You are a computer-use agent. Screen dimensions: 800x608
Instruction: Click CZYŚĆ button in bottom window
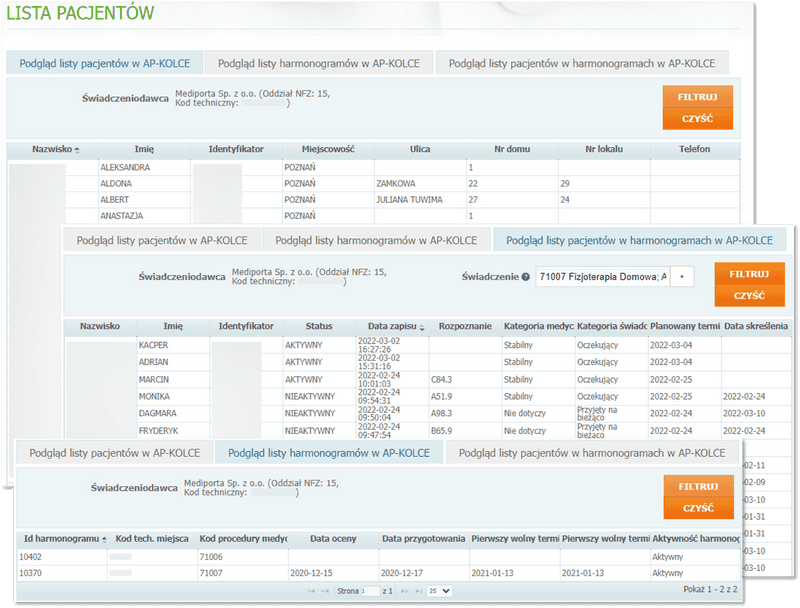(698, 509)
